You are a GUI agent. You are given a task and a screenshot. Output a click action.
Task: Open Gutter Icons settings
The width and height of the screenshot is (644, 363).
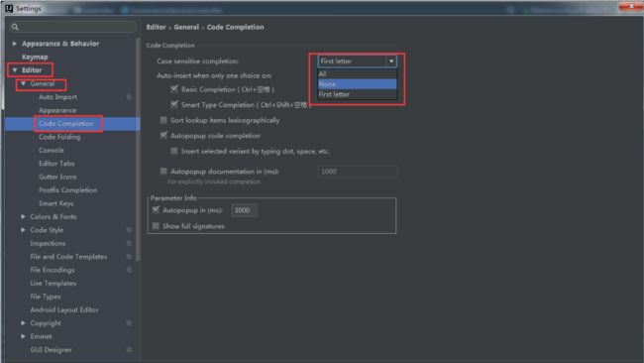pyautogui.click(x=57, y=177)
